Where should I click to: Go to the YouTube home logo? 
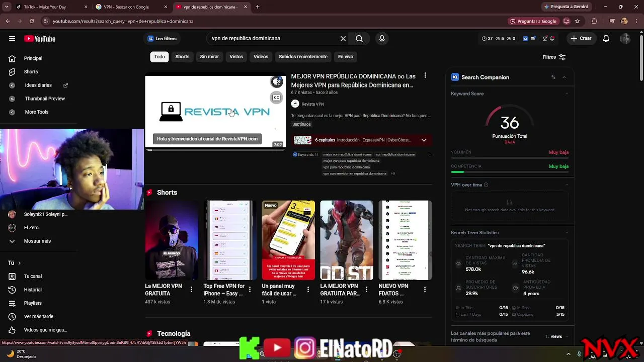click(40, 39)
